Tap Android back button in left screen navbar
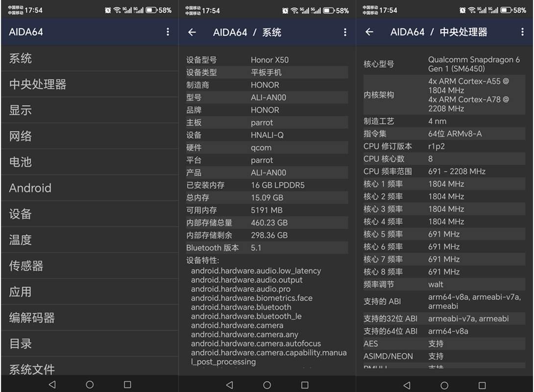This screenshot has height=392, width=534. click(52, 385)
